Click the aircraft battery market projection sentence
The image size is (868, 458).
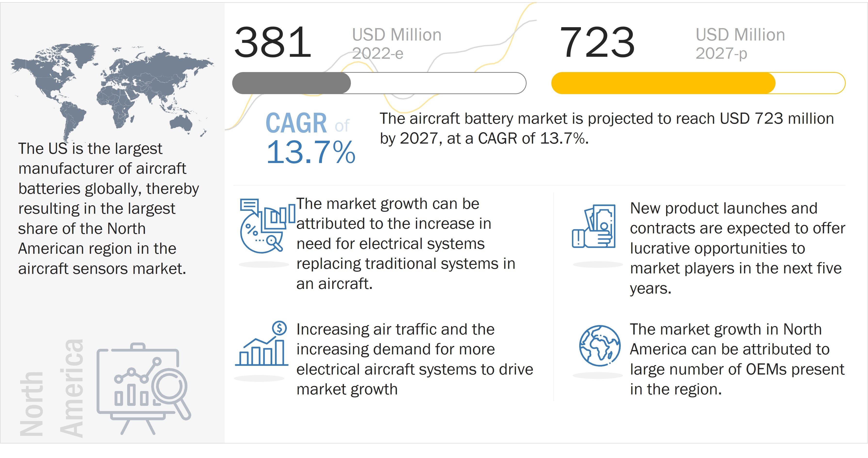(x=606, y=128)
